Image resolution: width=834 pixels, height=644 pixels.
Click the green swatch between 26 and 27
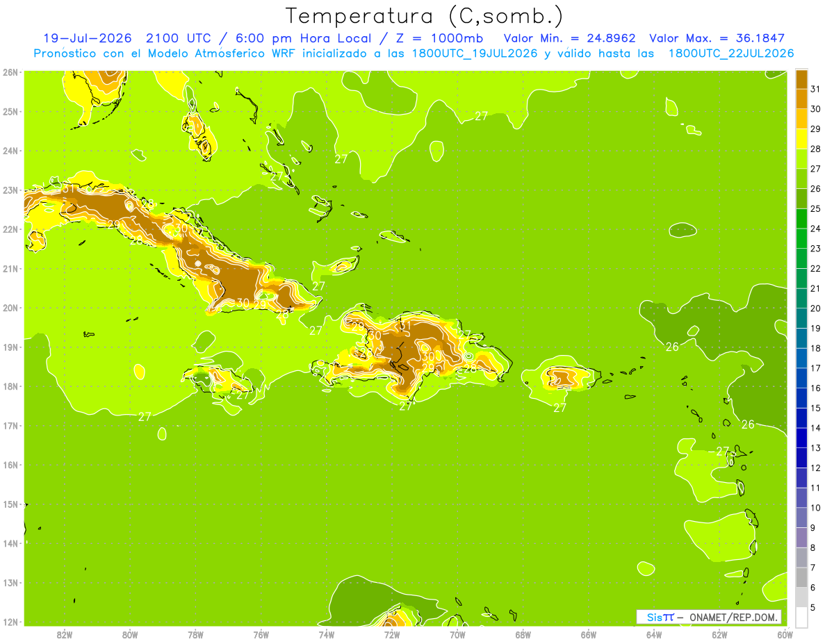[801, 179]
